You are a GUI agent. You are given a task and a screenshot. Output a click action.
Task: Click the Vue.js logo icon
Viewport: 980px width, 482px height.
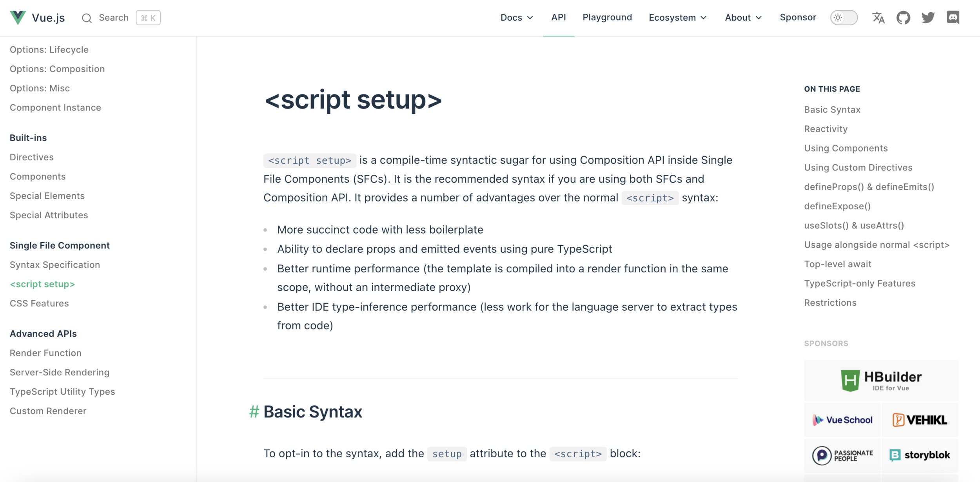click(x=18, y=18)
